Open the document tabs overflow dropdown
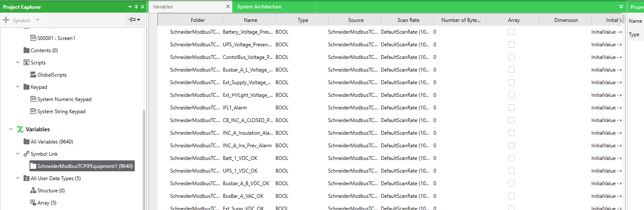 pyautogui.click(x=621, y=7)
